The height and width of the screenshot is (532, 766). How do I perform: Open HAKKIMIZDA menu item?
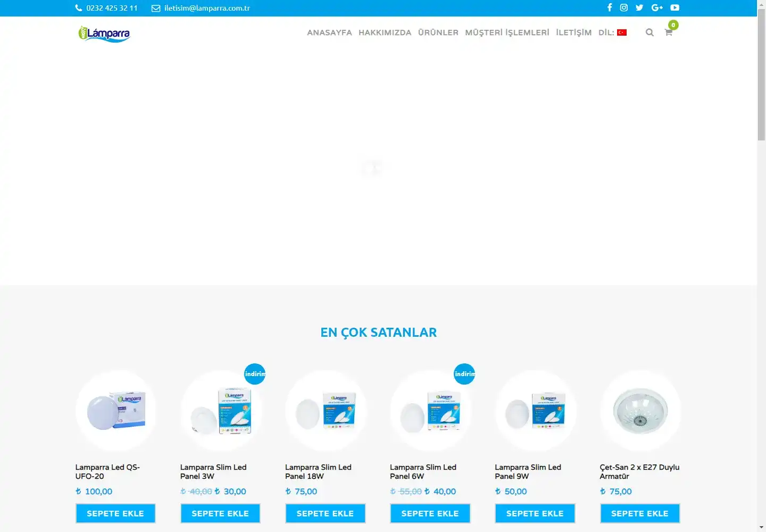tap(385, 32)
